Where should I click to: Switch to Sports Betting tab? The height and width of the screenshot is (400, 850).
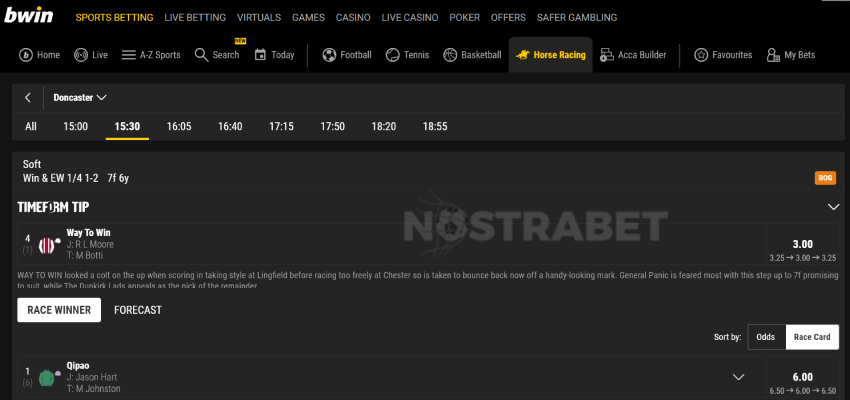114,17
